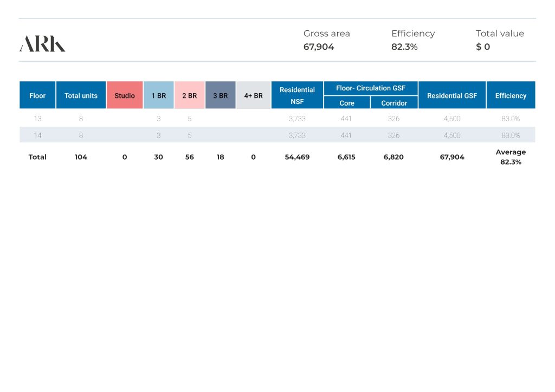This screenshot has width=555, height=392.
Task: Click floor 13 row number cell
Action: pos(37,119)
